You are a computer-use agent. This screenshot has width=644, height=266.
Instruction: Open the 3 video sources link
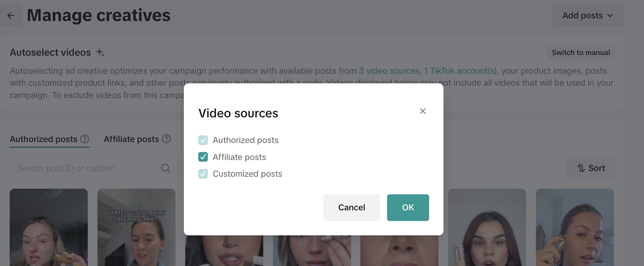click(389, 71)
